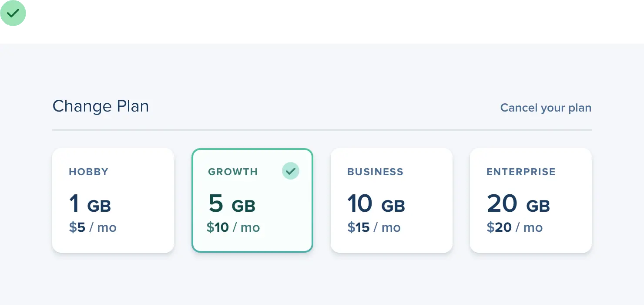Select the Enterprise plan card
This screenshot has height=305, width=644.
point(531,200)
